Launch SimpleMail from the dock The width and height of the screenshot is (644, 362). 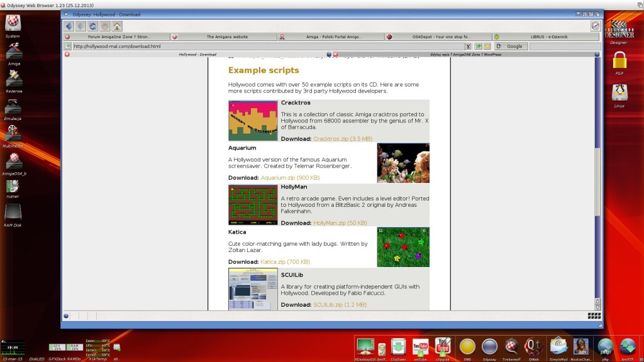tap(558, 349)
